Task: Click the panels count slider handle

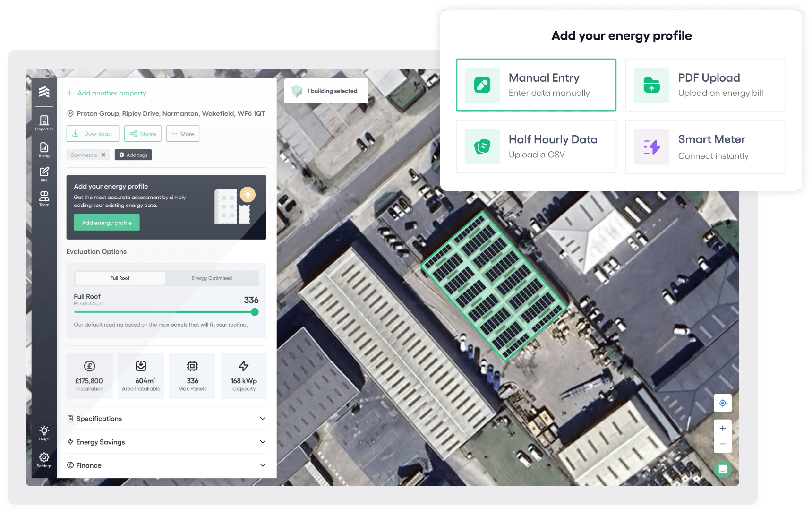Action: pos(255,312)
